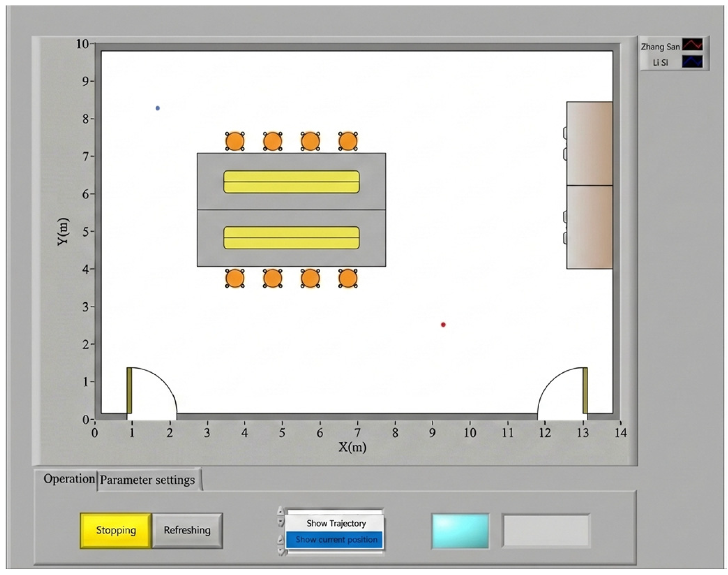Click the Li SI blue plot legend icon
The height and width of the screenshot is (575, 728).
[692, 62]
